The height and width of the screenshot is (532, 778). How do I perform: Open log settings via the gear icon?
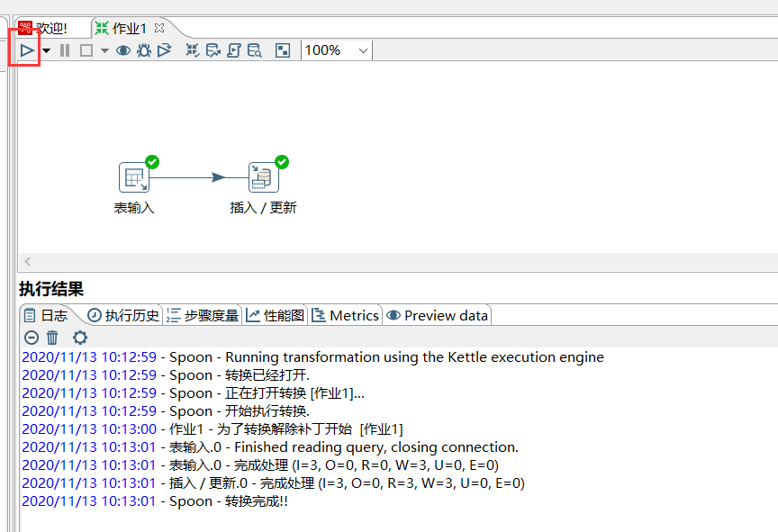pos(79,338)
